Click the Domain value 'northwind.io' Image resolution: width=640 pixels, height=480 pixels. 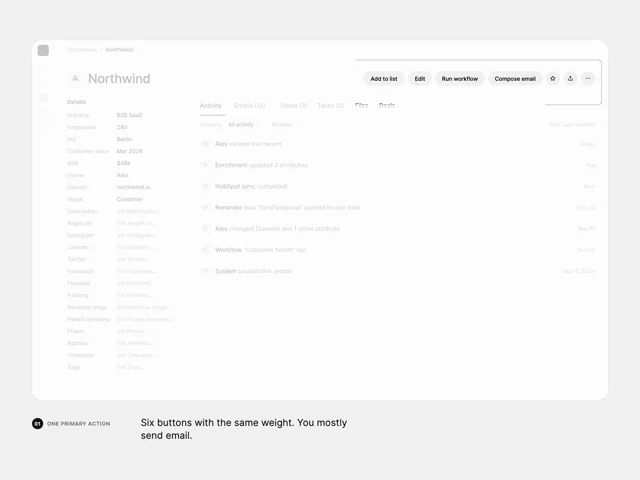coord(133,187)
